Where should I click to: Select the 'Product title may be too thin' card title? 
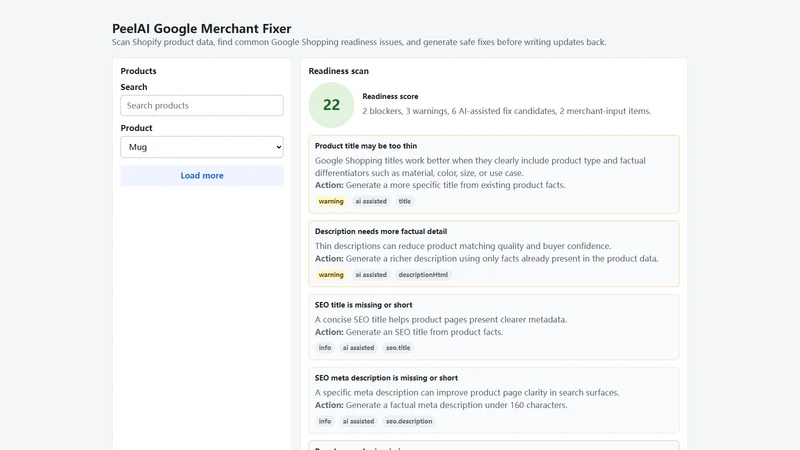click(x=366, y=146)
